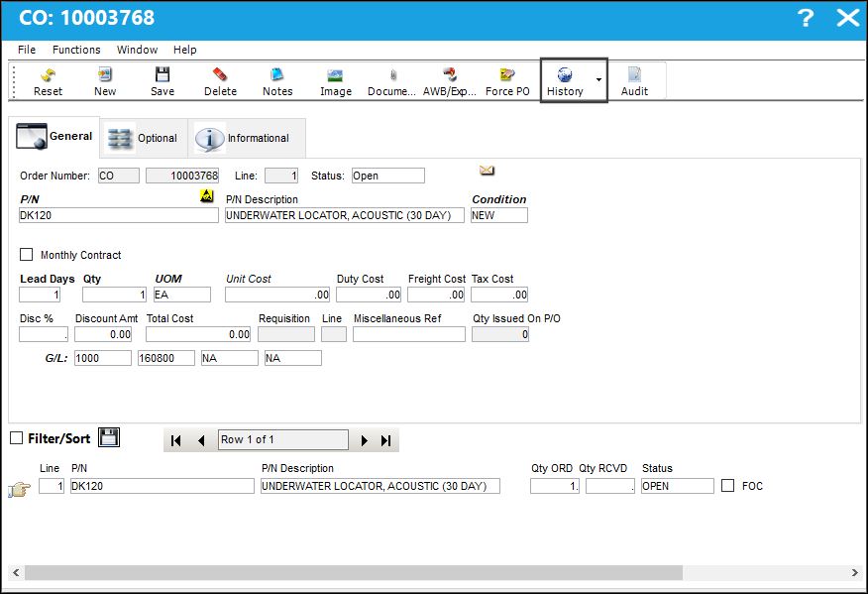Image resolution: width=868 pixels, height=594 pixels.
Task: Click the Condition field showing NEW
Action: pos(498,215)
